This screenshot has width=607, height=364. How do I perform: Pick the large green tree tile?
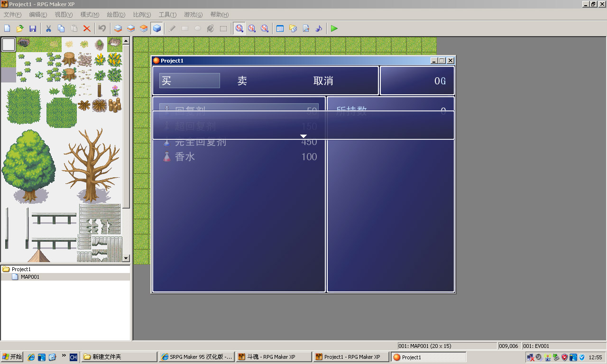[28, 166]
